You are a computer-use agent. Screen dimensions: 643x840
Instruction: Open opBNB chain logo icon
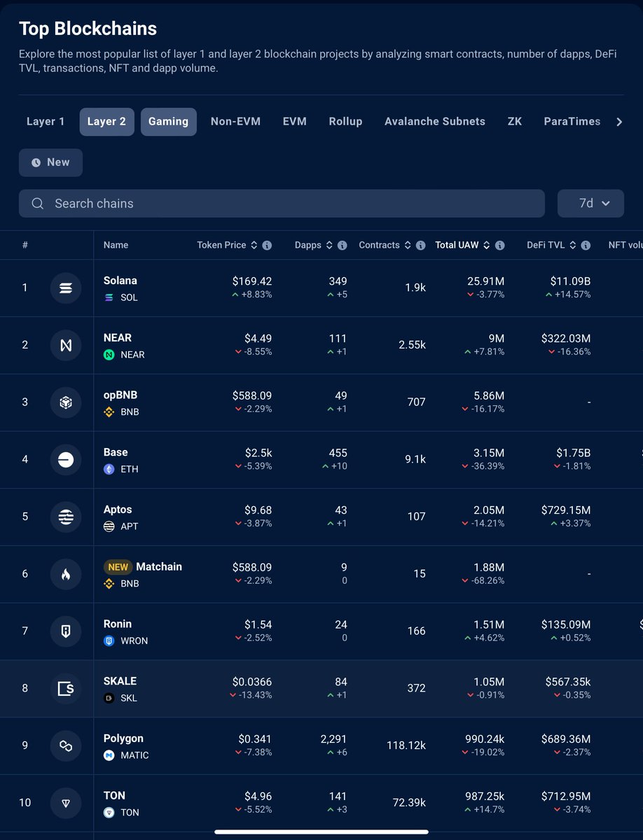(66, 402)
